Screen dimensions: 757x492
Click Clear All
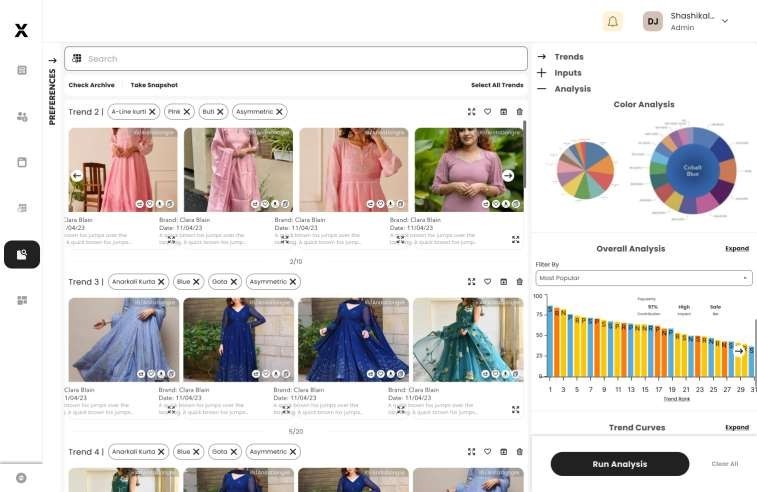[725, 464]
